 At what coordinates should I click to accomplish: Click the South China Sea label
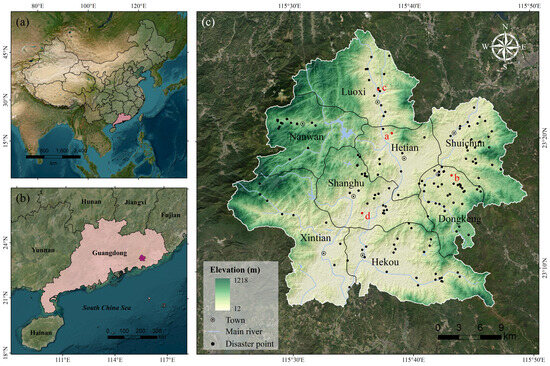click(x=107, y=307)
